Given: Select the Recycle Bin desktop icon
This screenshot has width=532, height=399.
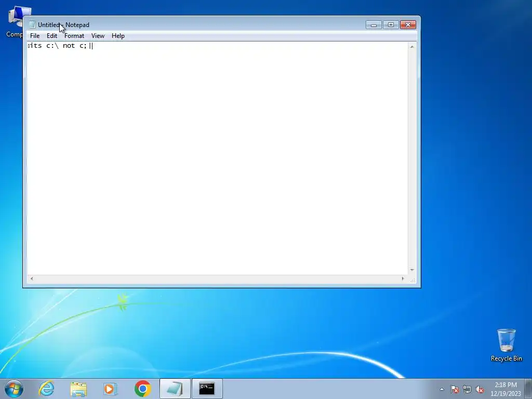Looking at the screenshot, I should click(x=506, y=345).
